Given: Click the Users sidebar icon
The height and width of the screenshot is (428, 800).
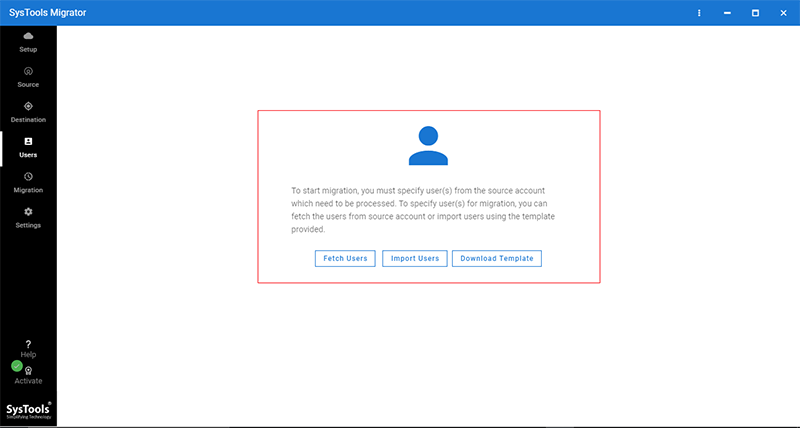Looking at the screenshot, I should click(28, 142).
